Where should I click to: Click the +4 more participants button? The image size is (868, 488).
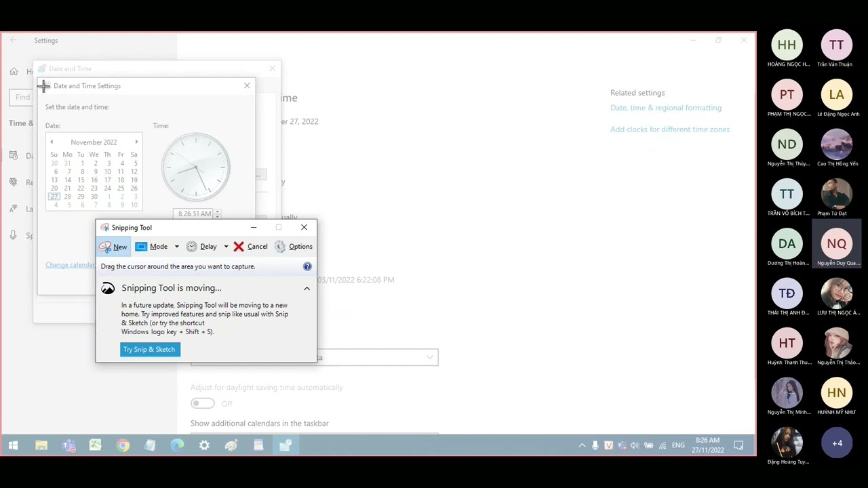(x=837, y=443)
